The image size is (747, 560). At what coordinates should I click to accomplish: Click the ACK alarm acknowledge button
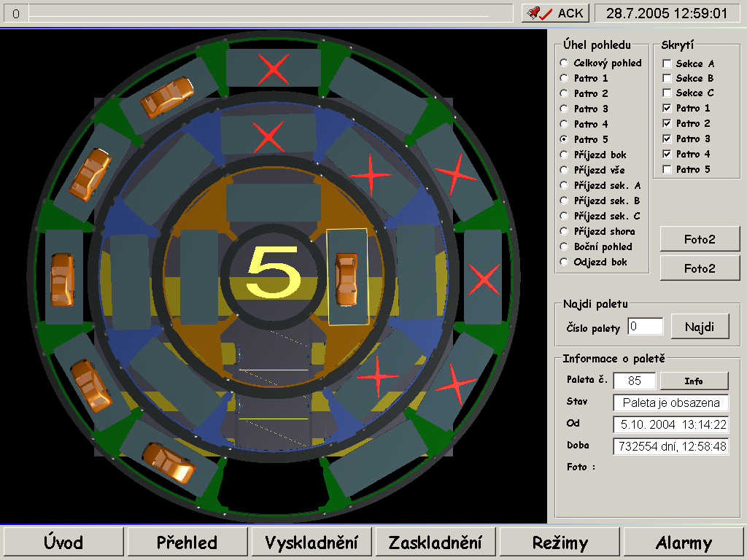[x=554, y=13]
